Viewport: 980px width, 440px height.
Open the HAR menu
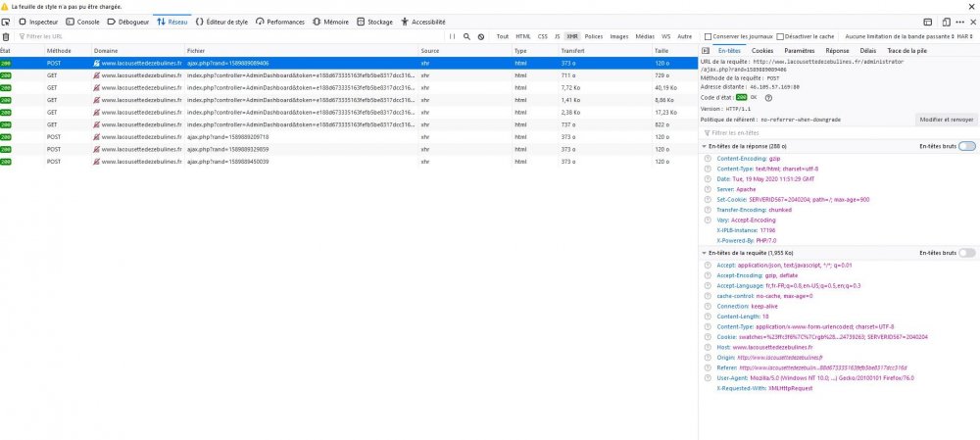pos(967,37)
